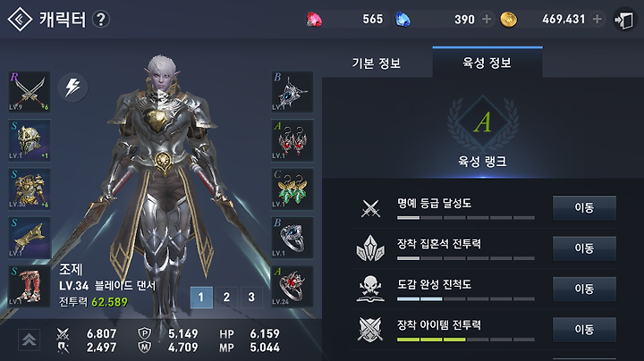
Task: Switch to equipment preset 2
Action: point(226,297)
